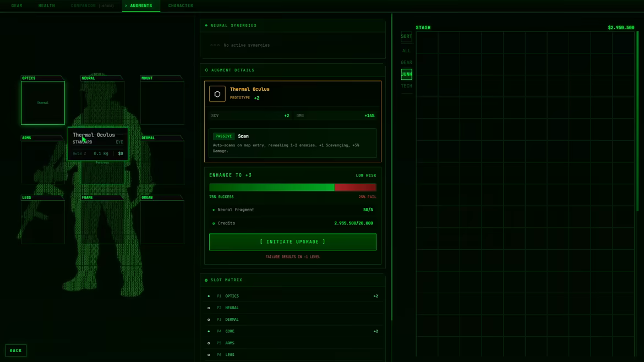Click the Slot Matrix header icon

click(206, 280)
